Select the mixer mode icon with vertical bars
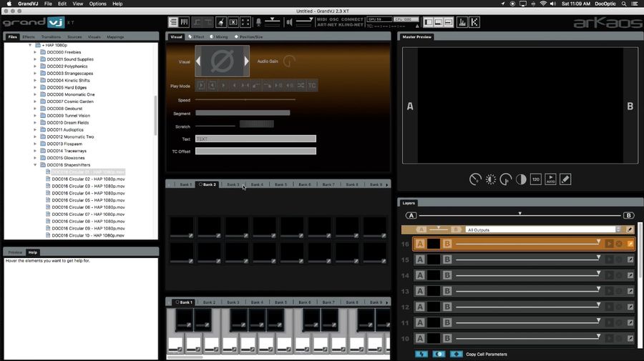The height and width of the screenshot is (361, 644). (x=185, y=22)
